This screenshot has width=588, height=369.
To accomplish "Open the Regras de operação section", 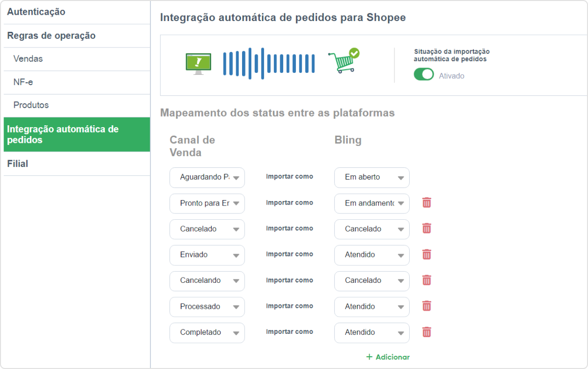I will [77, 36].
